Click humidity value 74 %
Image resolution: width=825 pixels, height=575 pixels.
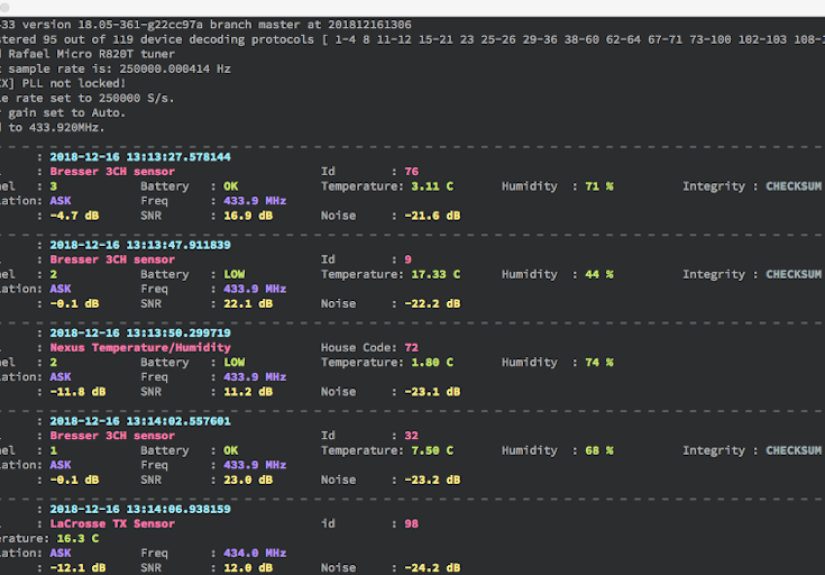pyautogui.click(x=599, y=362)
